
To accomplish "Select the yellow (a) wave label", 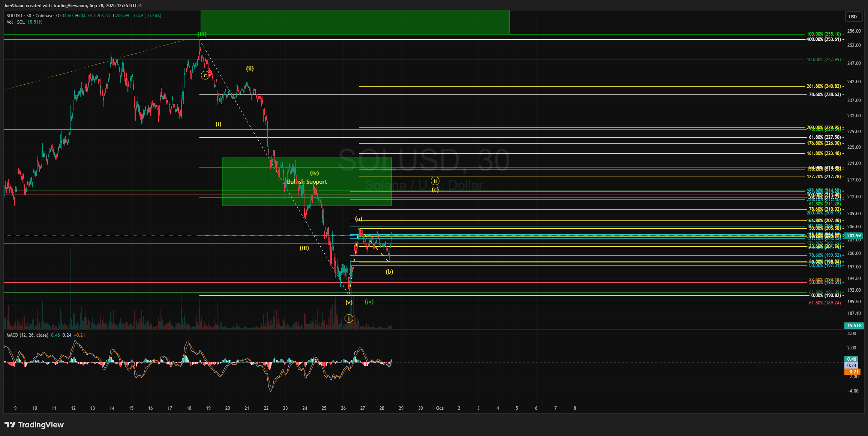I will click(358, 219).
